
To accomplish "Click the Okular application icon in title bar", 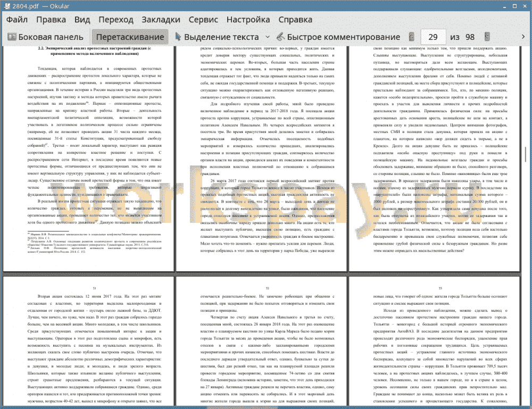I will point(7,6).
